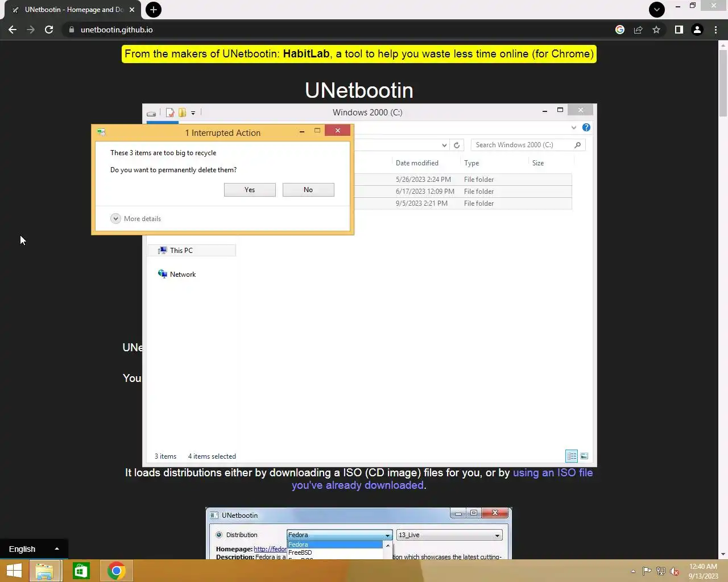Select the row dated 6/17/2023 12:09 PM
The width and height of the screenshot is (728, 582).
coord(462,192)
